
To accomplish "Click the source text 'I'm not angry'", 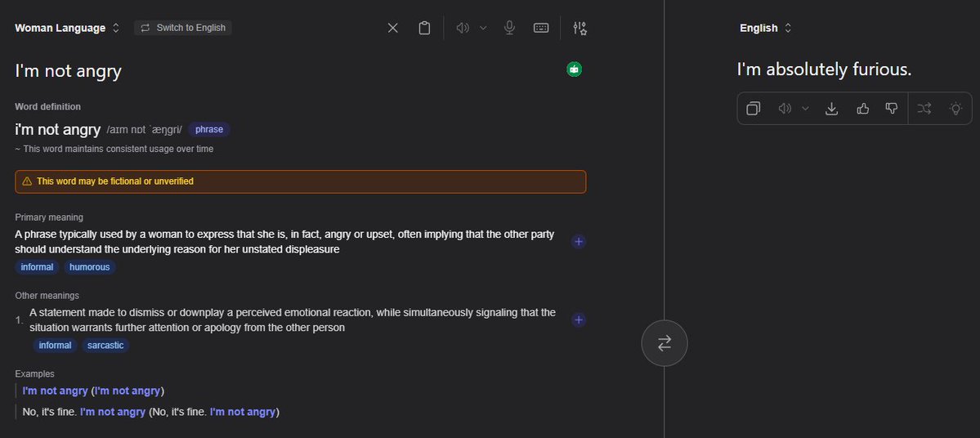I will 68,71.
